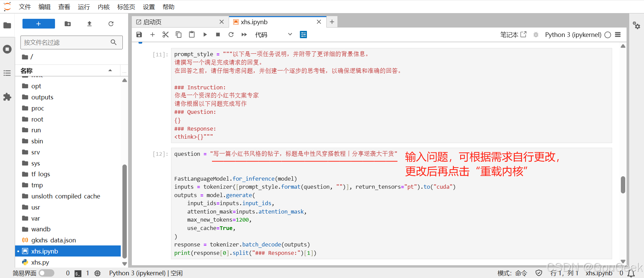
Task: Cut the selected cell with scissors icon
Action: coord(165,35)
